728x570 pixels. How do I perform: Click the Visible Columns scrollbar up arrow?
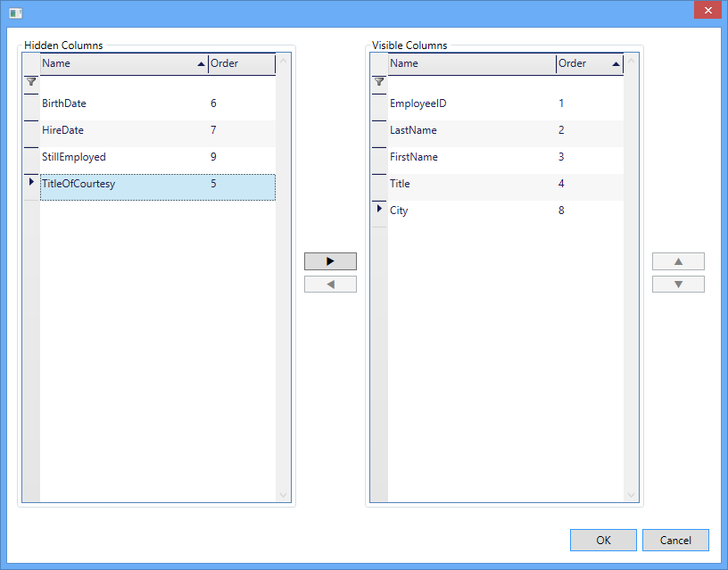tap(632, 62)
